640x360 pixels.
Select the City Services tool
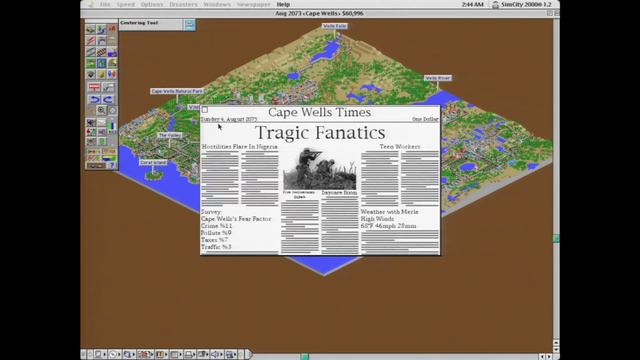(x=101, y=74)
